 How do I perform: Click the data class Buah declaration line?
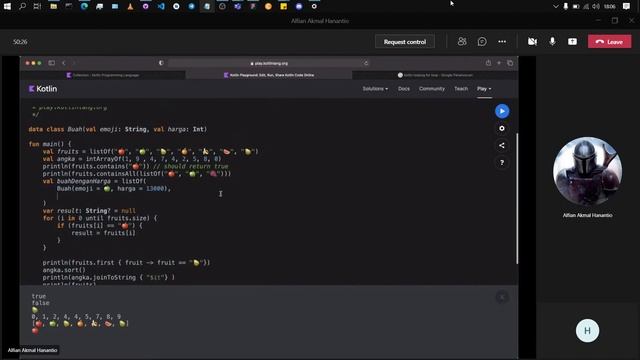pyautogui.click(x=118, y=129)
